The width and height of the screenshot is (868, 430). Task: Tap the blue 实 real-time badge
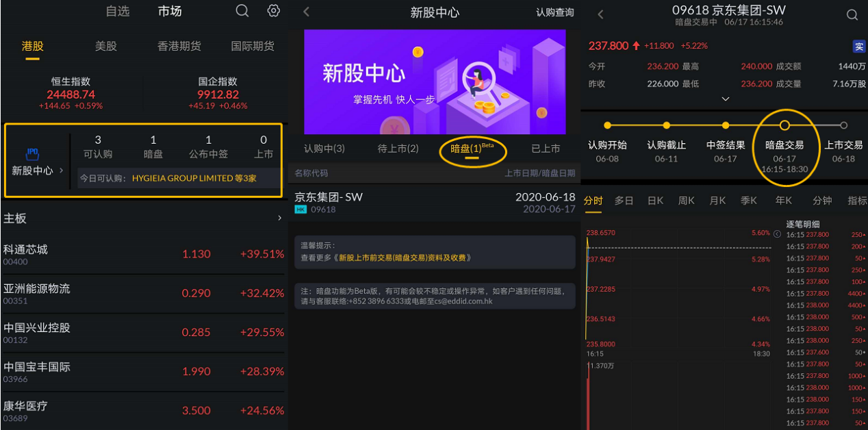tap(858, 47)
